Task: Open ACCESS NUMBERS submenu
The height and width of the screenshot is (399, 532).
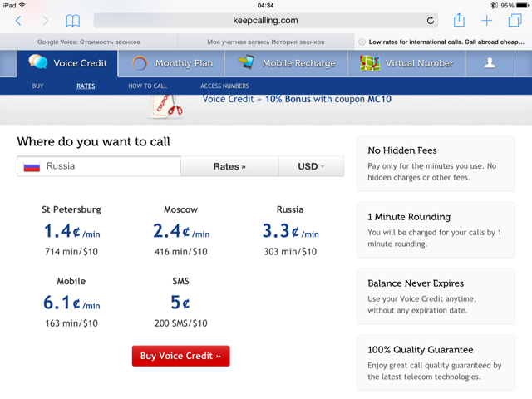Action: point(224,86)
